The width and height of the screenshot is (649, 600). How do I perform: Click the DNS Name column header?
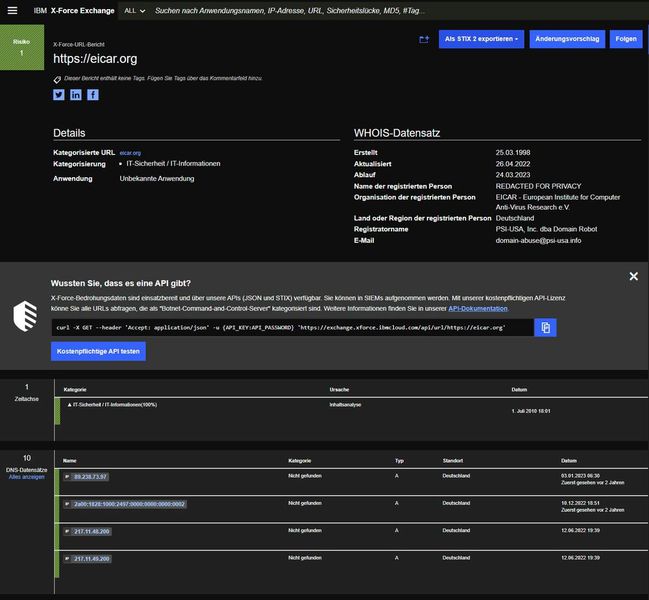tap(70, 461)
